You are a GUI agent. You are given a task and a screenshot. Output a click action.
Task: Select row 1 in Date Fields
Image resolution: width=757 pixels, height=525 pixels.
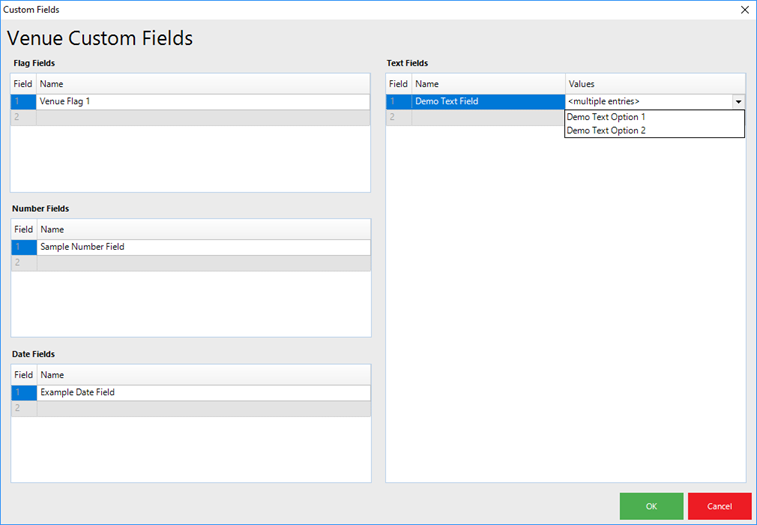point(23,393)
